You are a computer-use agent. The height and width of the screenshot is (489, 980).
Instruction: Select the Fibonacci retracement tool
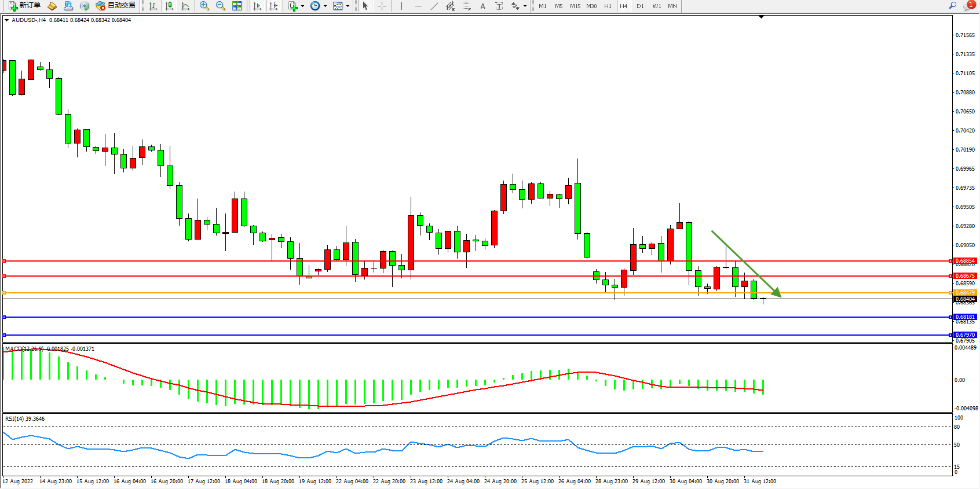click(x=467, y=6)
